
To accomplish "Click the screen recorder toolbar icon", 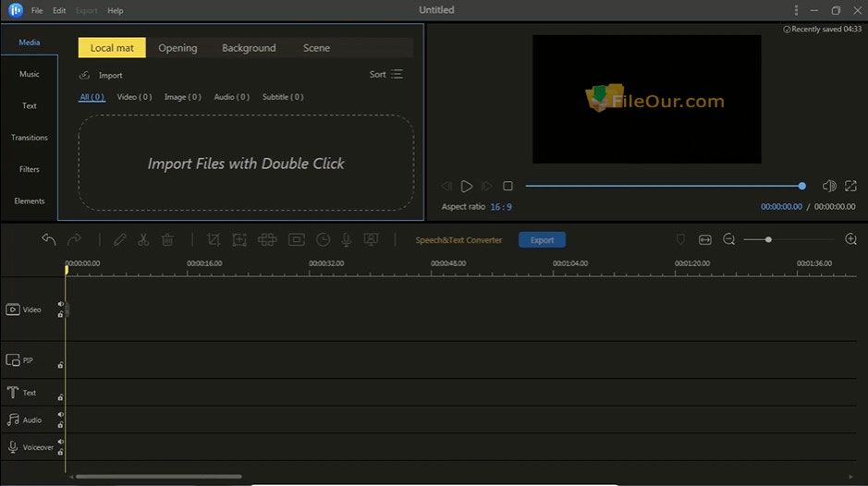I will pyautogui.click(x=371, y=239).
